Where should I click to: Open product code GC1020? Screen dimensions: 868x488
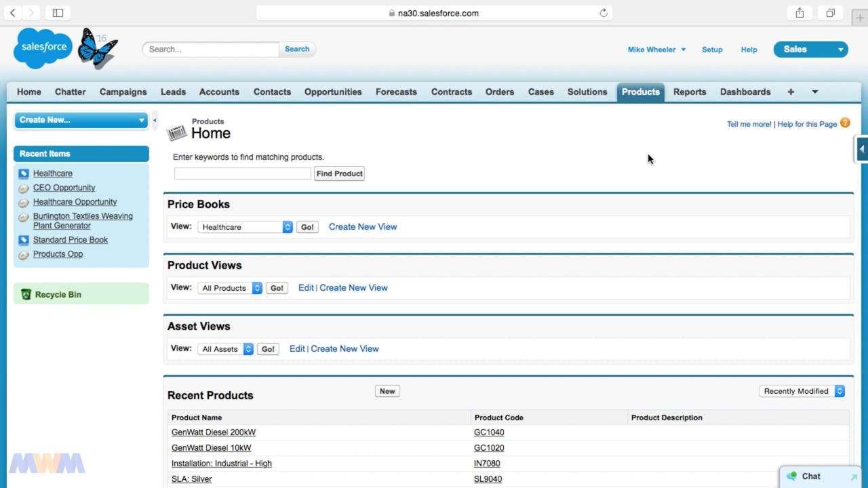(489, 448)
